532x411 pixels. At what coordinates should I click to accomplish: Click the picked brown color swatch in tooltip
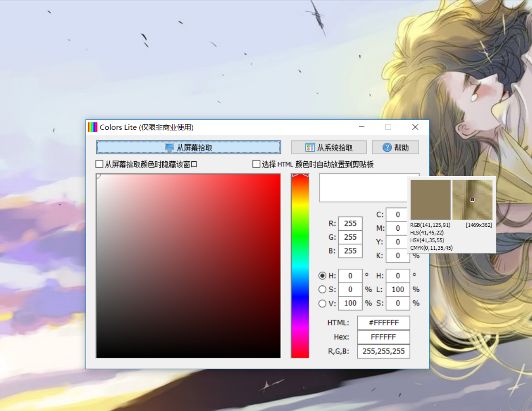430,200
